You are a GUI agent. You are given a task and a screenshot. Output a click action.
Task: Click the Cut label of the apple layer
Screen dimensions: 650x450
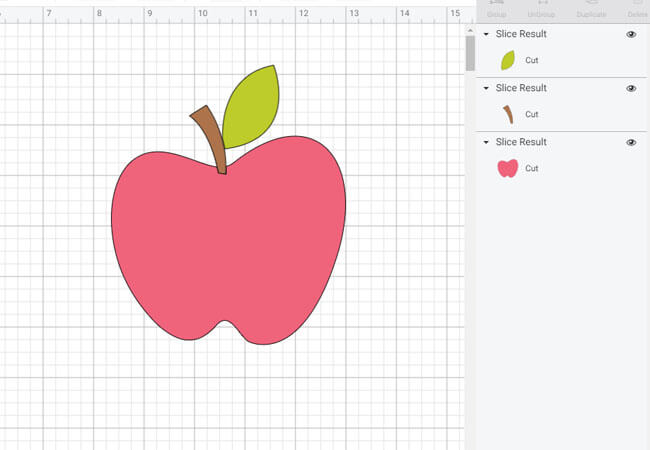pos(531,168)
